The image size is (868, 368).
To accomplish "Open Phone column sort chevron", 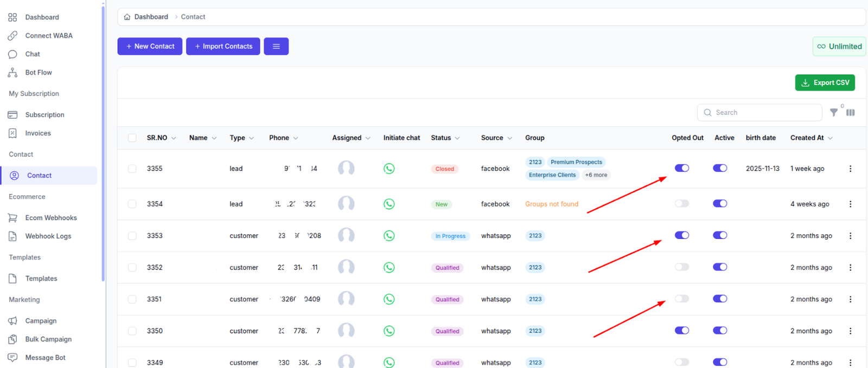I will point(296,138).
